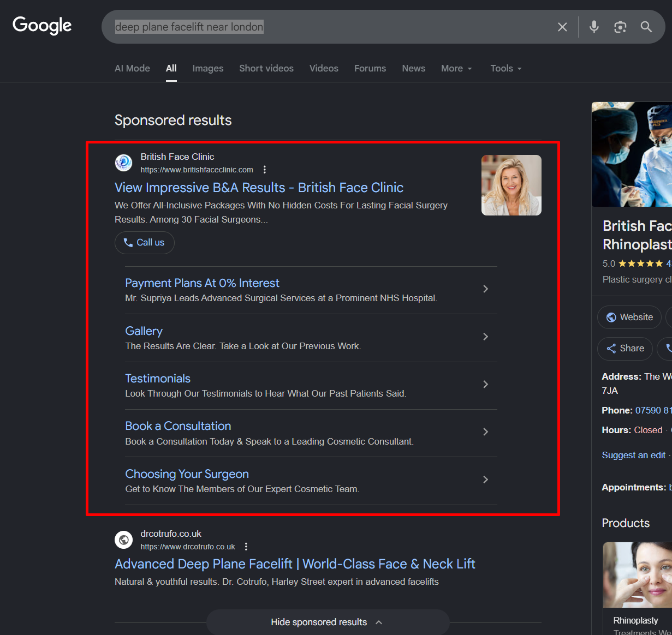Viewport: 672px width, 635px height.
Task: Focus the search input field
Action: [x=328, y=27]
